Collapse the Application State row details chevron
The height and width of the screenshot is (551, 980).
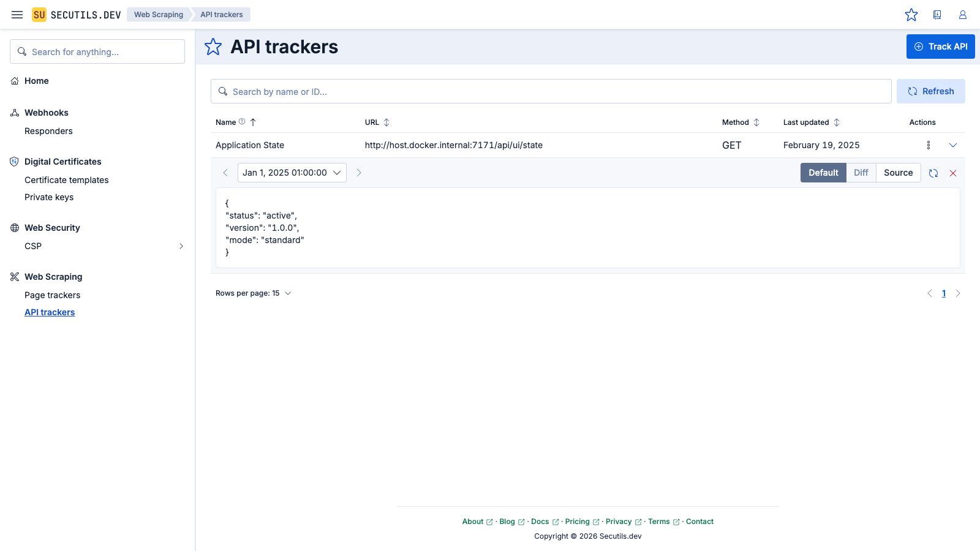point(953,145)
